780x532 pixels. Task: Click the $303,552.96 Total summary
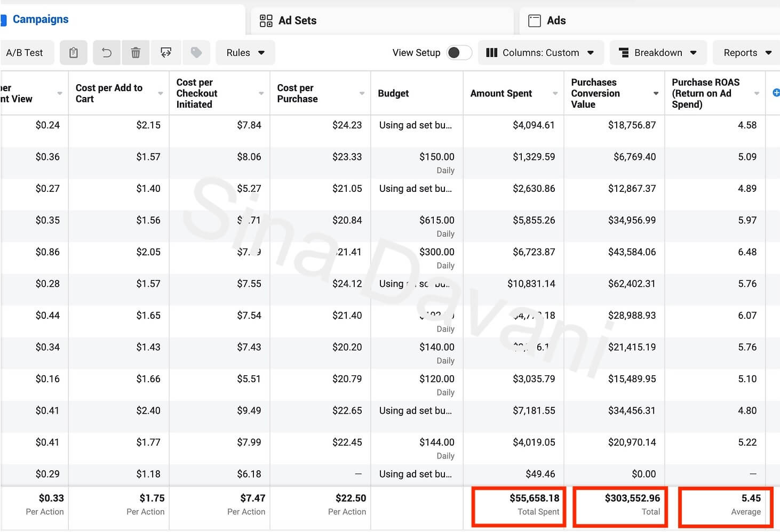[632, 504]
